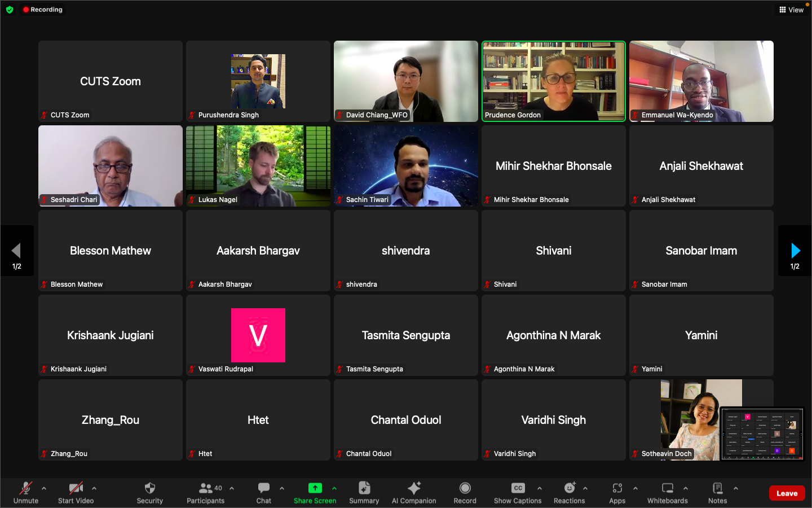Image resolution: width=812 pixels, height=508 pixels.
Task: Toggle Show Captions on
Action: click(518, 492)
